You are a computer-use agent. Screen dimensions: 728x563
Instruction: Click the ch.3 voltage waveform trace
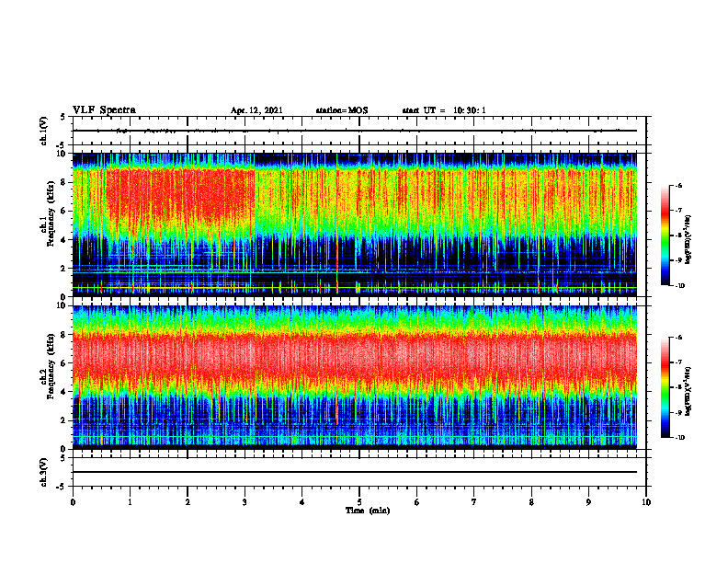(354, 472)
